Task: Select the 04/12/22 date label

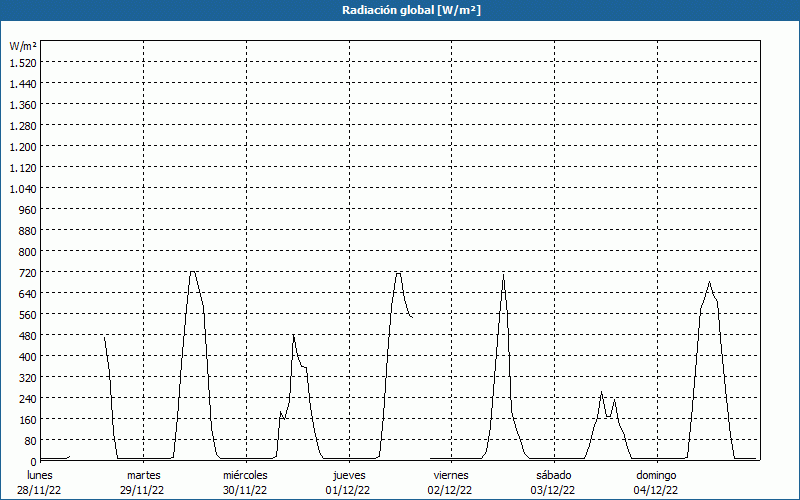Action: 656,490
